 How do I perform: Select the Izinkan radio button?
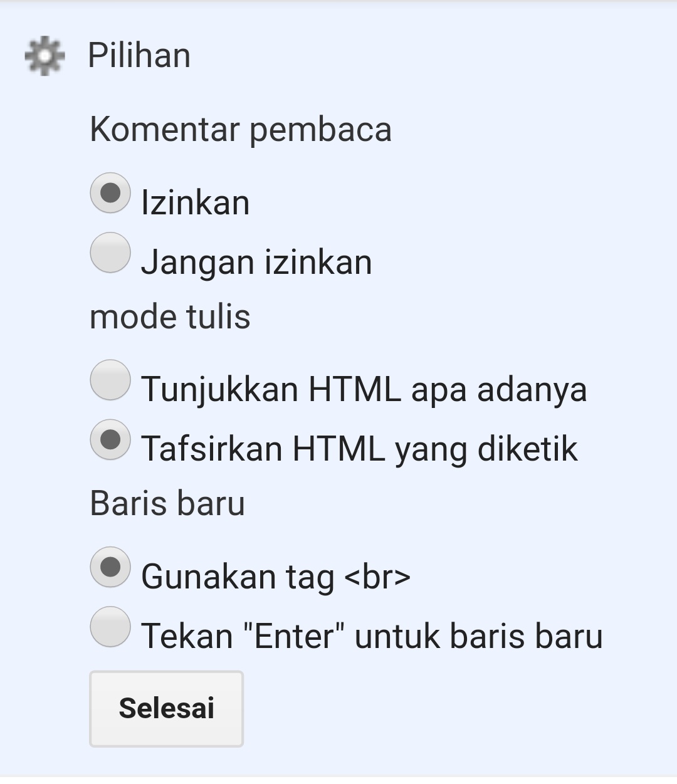(x=110, y=193)
